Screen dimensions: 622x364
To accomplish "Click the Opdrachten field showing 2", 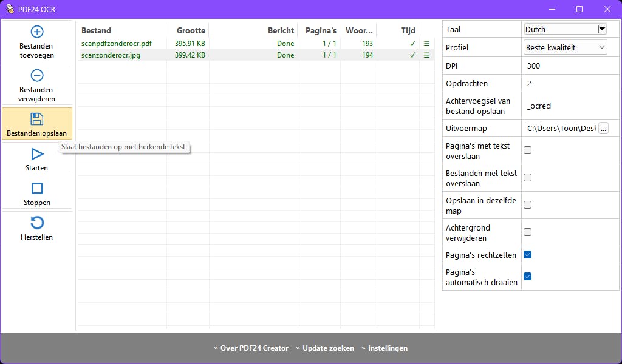I will [570, 84].
